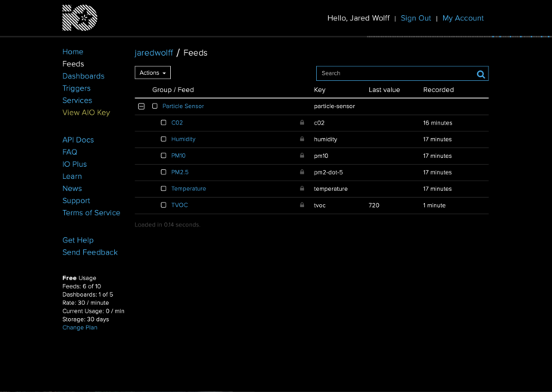Screen dimensions: 552x392
Task: Click the lock icon for Temperature feed
Action: (x=302, y=189)
